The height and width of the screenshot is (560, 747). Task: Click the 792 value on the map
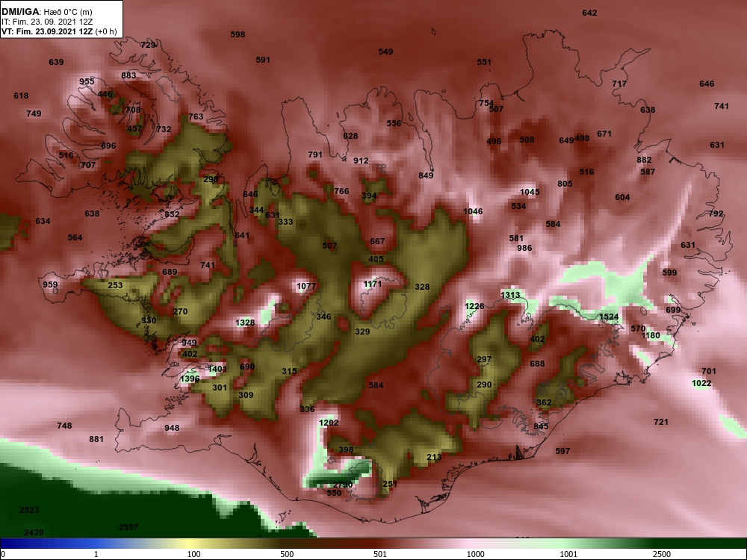(x=716, y=214)
